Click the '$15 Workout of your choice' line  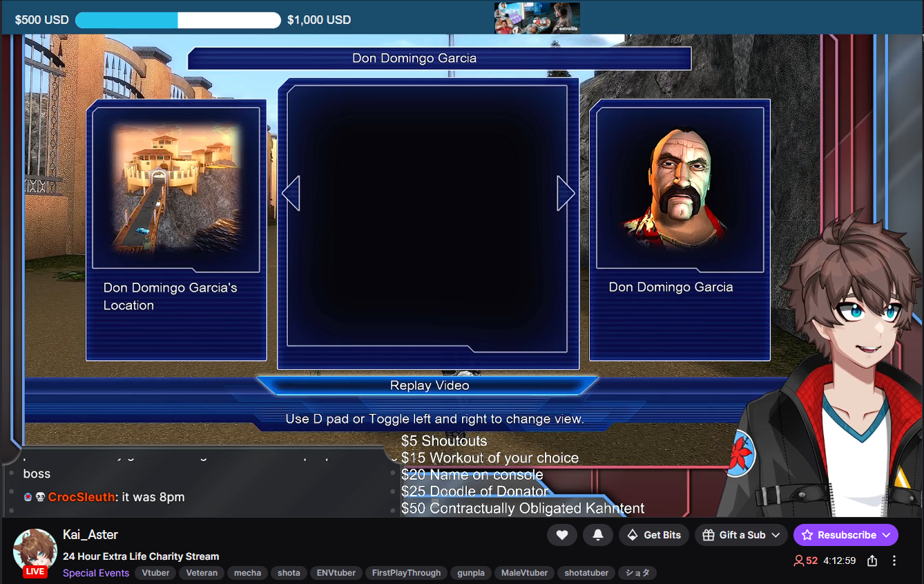490,458
